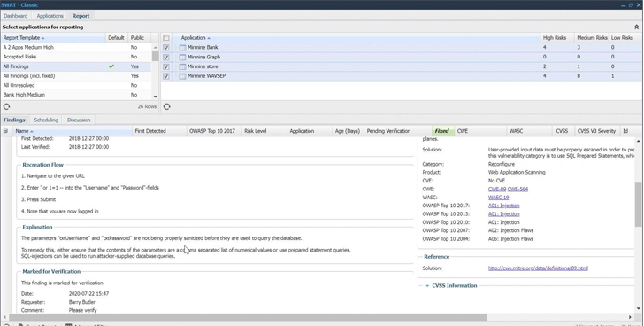Viewport: 644px width, 326px height.
Task: Click the Mirmine Graph application icon
Action: pyautogui.click(x=182, y=58)
